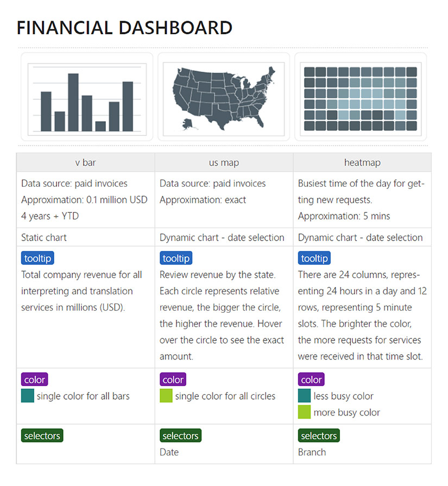Click the tooltip badge under v bar
Viewport: 448px width, 486px height.
37,258
